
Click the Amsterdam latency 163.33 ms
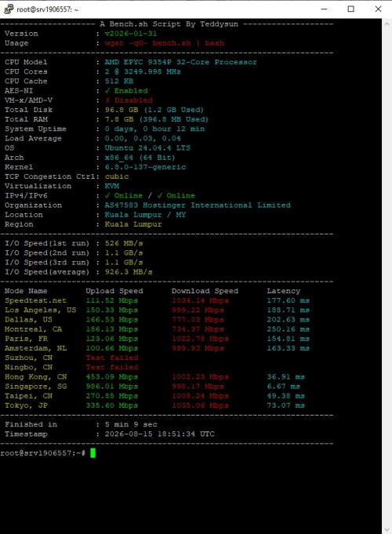tap(289, 348)
